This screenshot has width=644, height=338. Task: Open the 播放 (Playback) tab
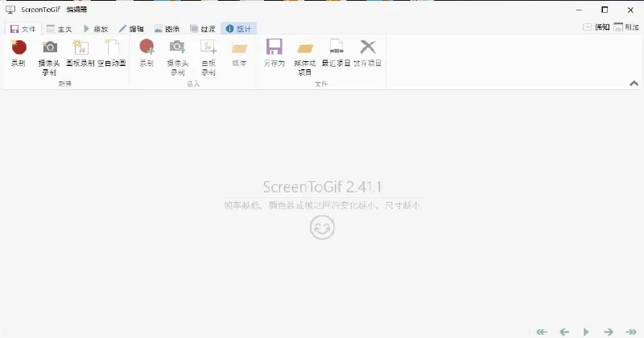click(95, 29)
